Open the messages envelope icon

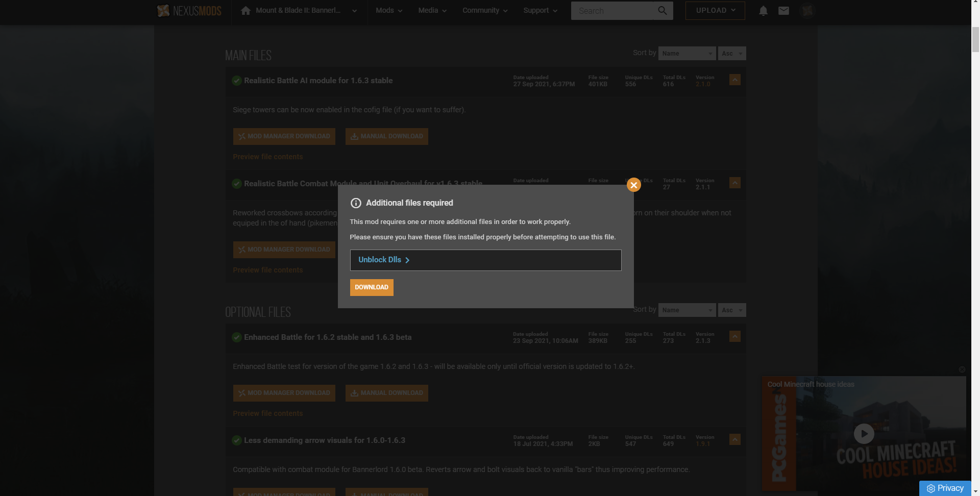(783, 11)
